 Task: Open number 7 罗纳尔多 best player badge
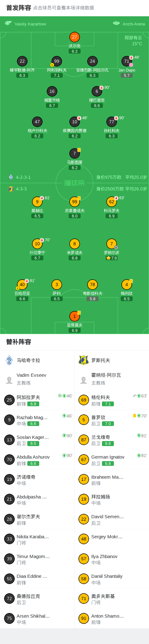pos(111,258)
